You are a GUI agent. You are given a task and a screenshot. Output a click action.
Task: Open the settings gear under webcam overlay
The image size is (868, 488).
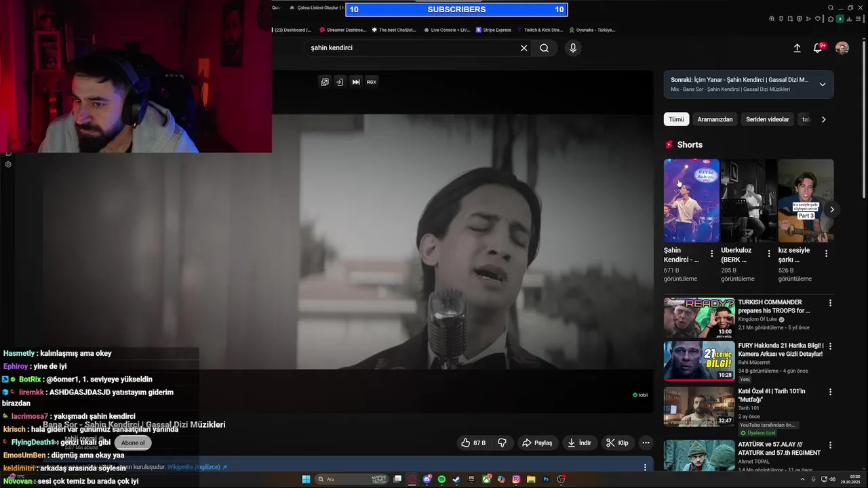click(x=8, y=164)
